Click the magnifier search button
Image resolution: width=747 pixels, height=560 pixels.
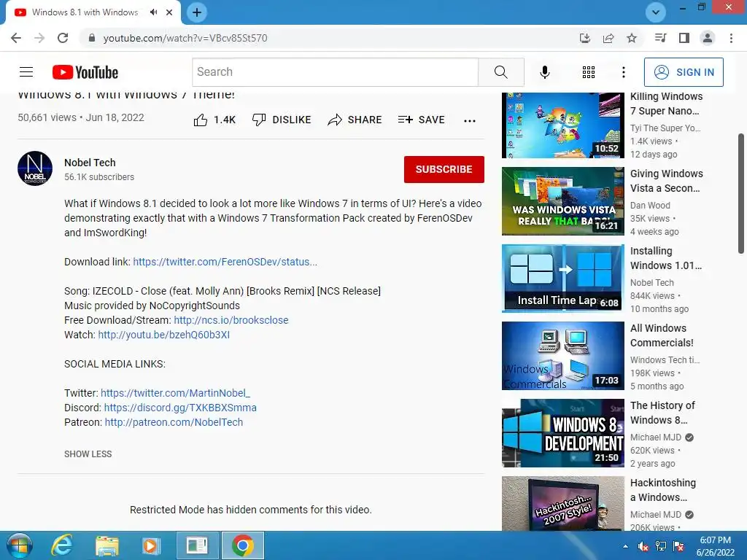[501, 72]
